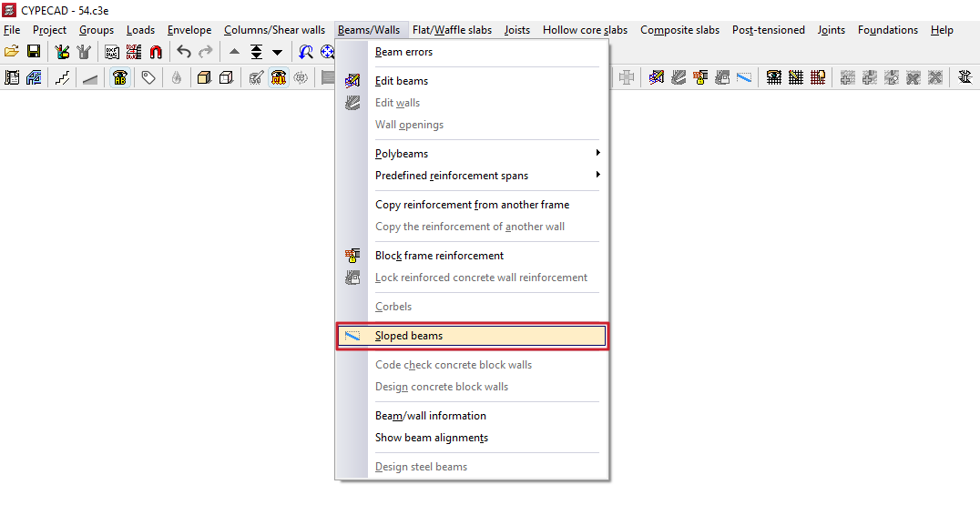Open the Flat/Waffle slabs menu

(452, 30)
